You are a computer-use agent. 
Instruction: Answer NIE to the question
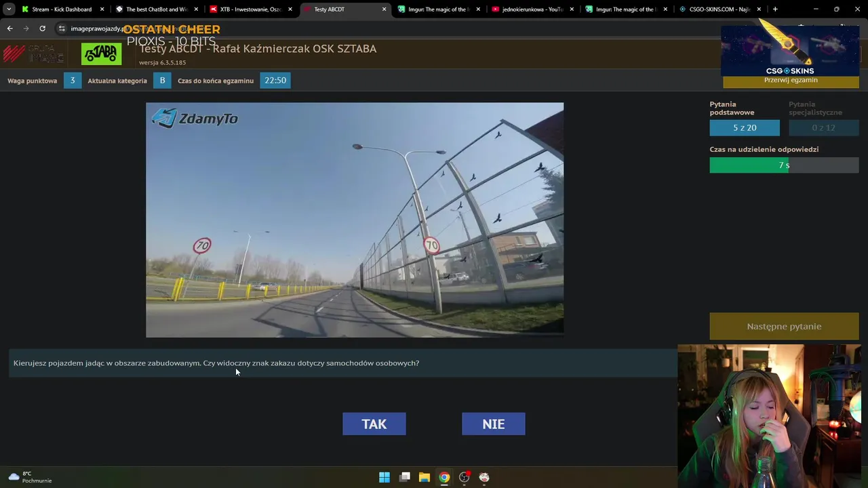(x=493, y=424)
